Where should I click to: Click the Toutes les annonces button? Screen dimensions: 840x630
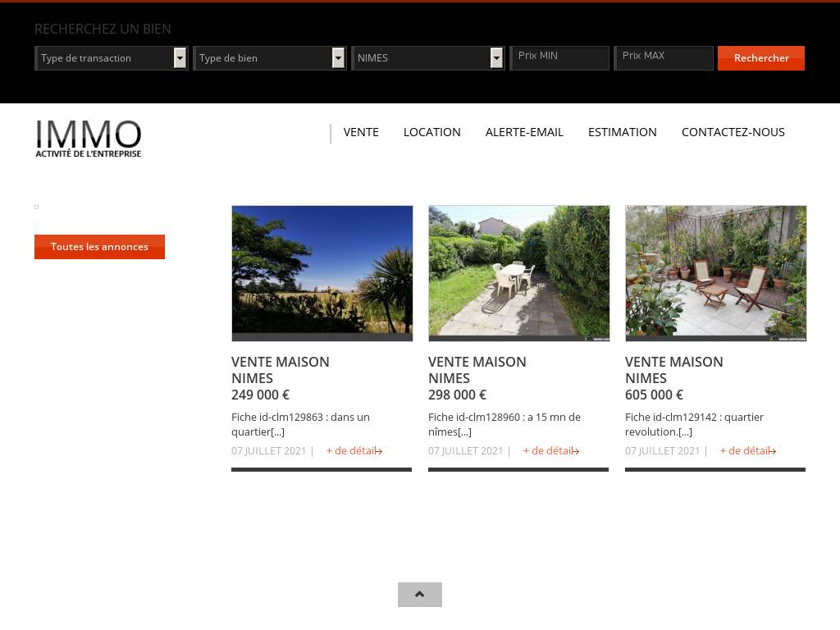99,247
